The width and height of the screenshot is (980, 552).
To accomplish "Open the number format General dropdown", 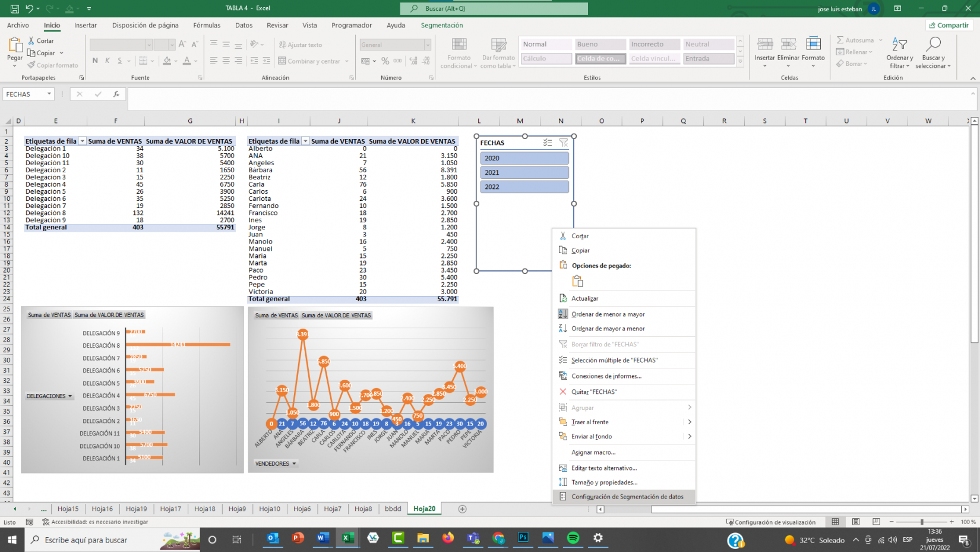I will point(427,45).
